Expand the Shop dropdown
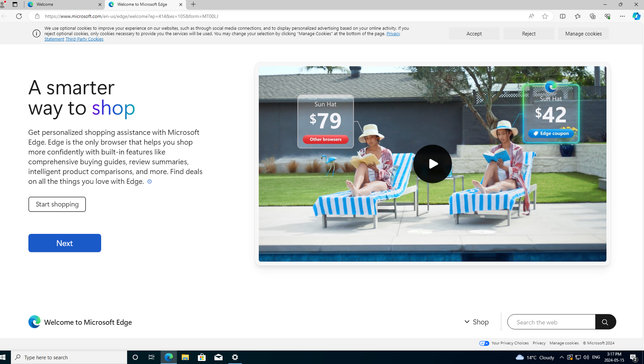Screen dimensions: 644x364 [477, 322]
